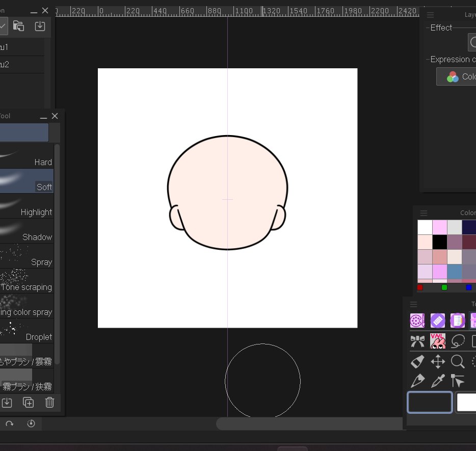The image size is (476, 451).
Task: Click the Color expression button with RGB circles
Action: point(456,76)
